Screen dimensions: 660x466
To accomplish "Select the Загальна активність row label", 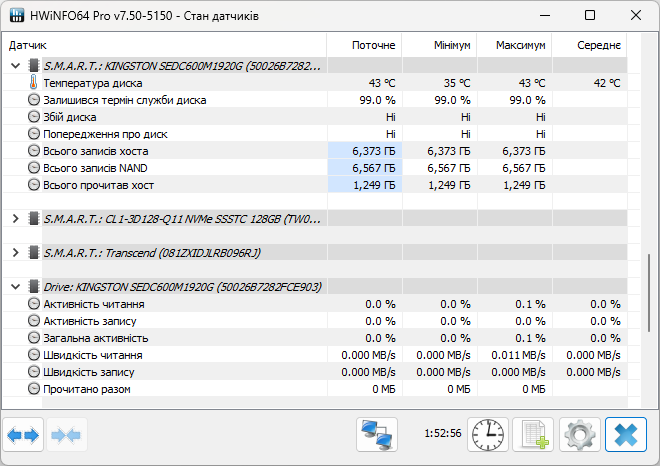I will click(x=96, y=338).
